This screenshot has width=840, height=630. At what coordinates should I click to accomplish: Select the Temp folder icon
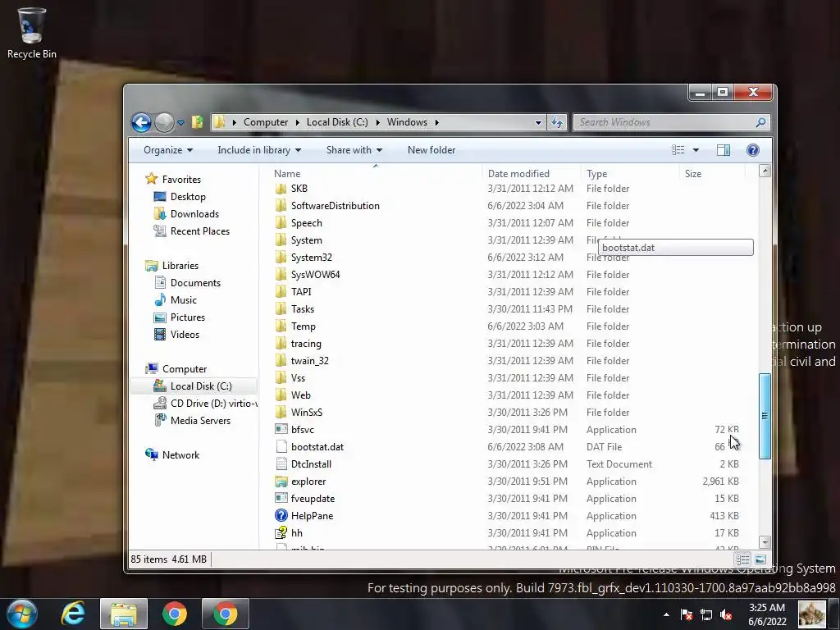pos(281,326)
